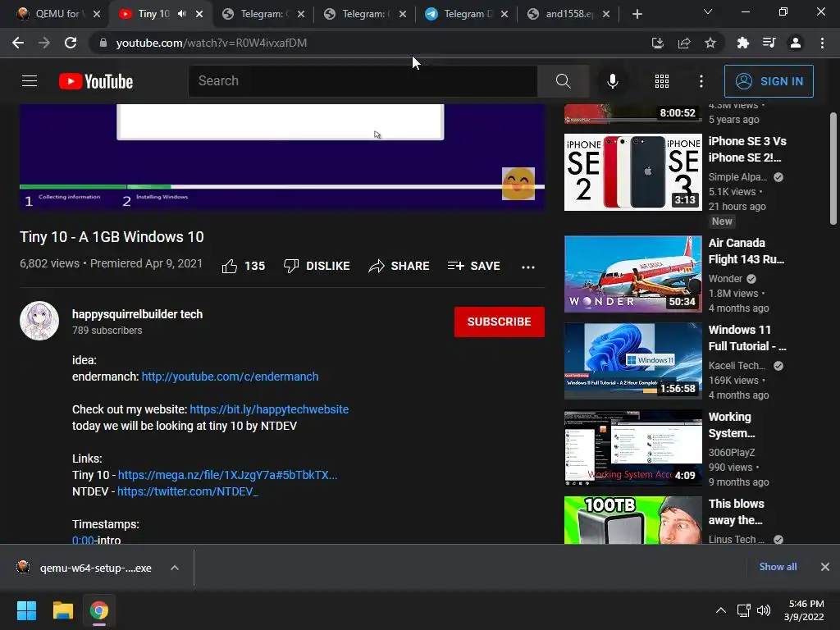Open the Windows 11 Full Tutorial thumbnail
This screenshot has height=630, width=840.
632,361
